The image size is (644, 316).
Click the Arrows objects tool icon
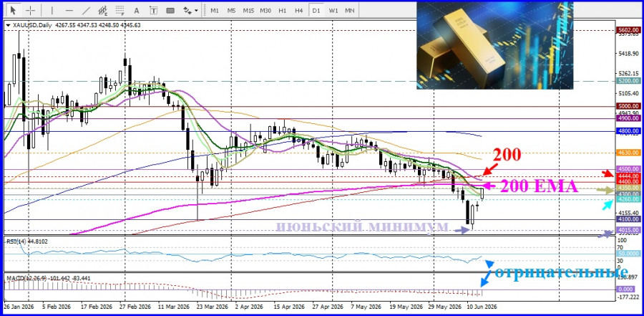click(x=187, y=10)
